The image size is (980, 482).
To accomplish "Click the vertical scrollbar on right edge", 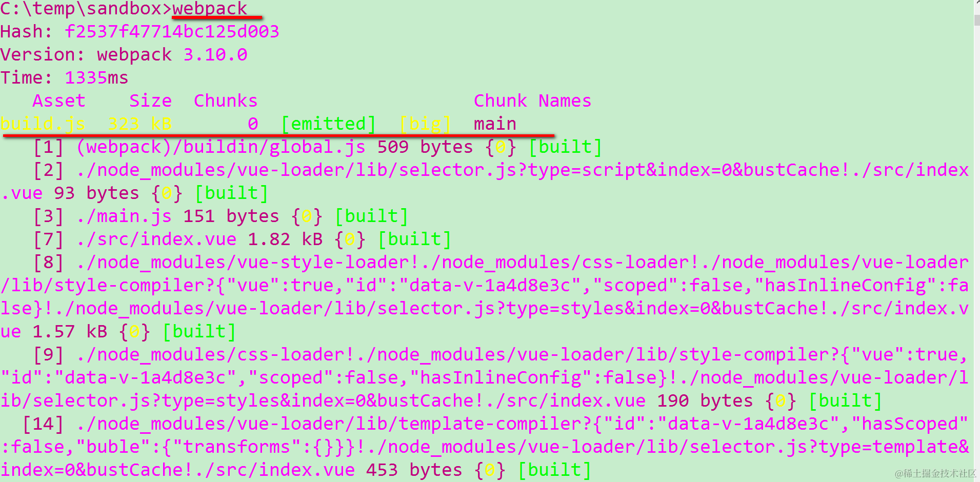I will point(976,241).
